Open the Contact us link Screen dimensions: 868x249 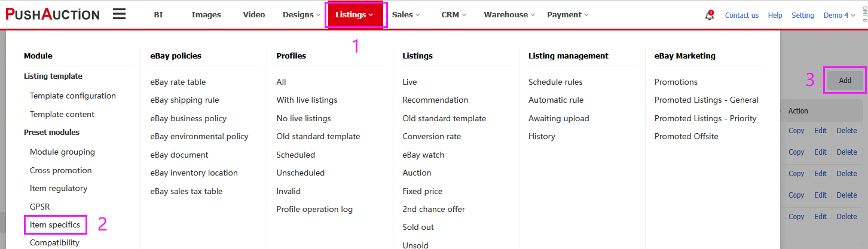click(x=742, y=16)
